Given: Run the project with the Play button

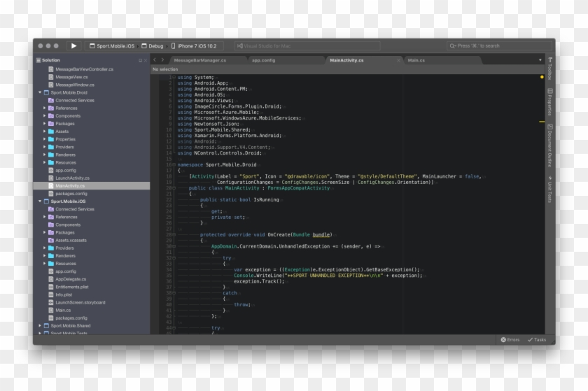Looking at the screenshot, I should coord(73,45).
